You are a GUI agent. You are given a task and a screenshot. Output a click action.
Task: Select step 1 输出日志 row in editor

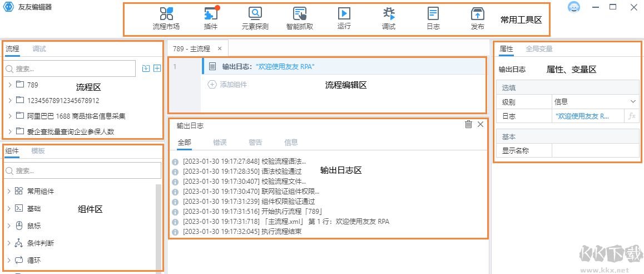click(x=343, y=66)
